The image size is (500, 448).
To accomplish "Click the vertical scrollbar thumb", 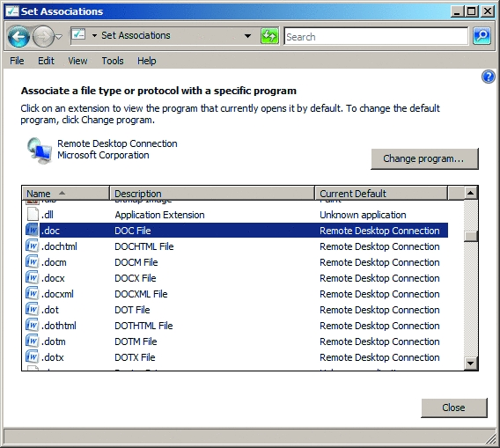I will pos(471,236).
